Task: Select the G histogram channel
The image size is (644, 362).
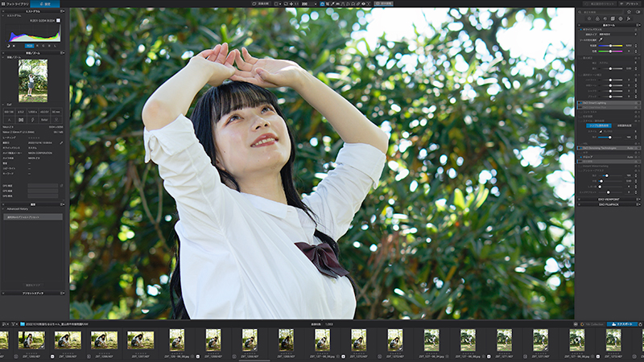Action: click(43, 46)
